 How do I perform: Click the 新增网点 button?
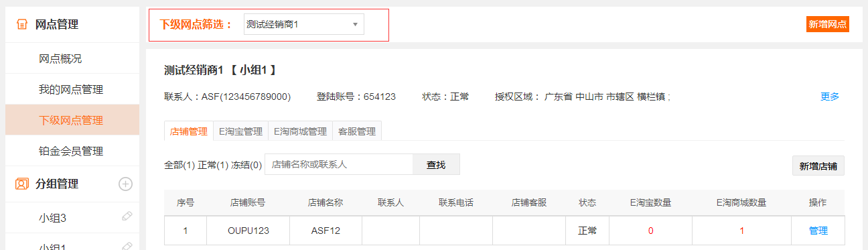[828, 24]
